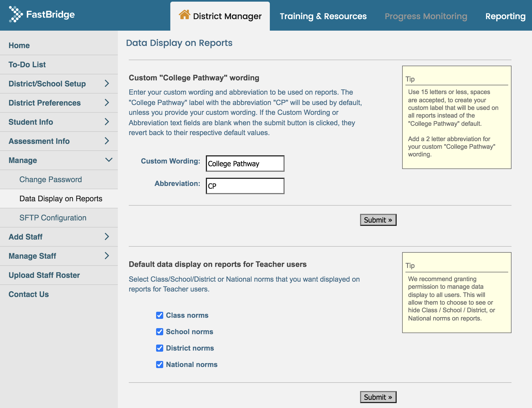Screen dimensions: 532x408
Task: Open Change Password page
Action: pyautogui.click(x=59, y=179)
